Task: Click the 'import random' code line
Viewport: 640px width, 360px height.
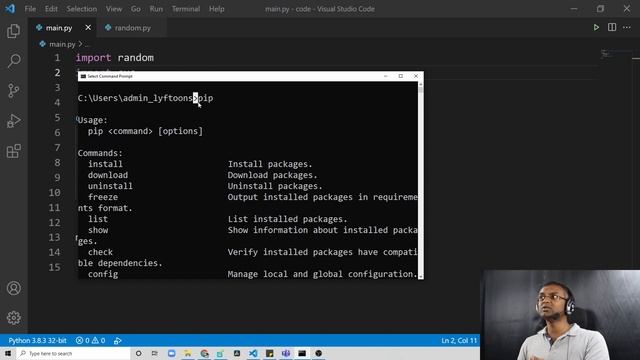Action: 115,58
